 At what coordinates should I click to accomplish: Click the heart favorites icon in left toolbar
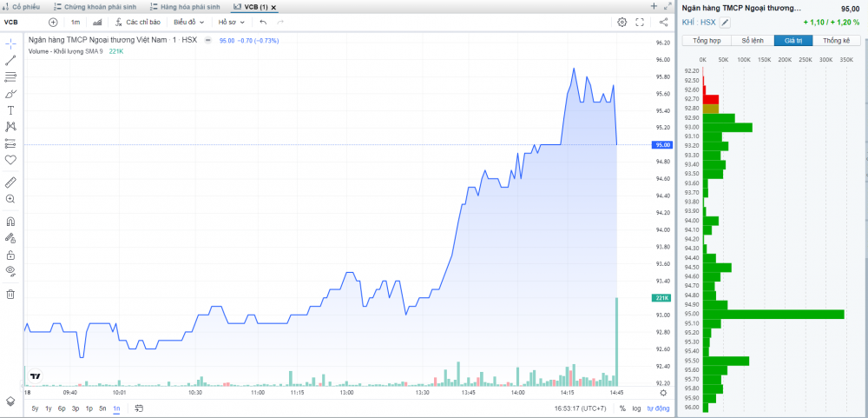(10, 160)
